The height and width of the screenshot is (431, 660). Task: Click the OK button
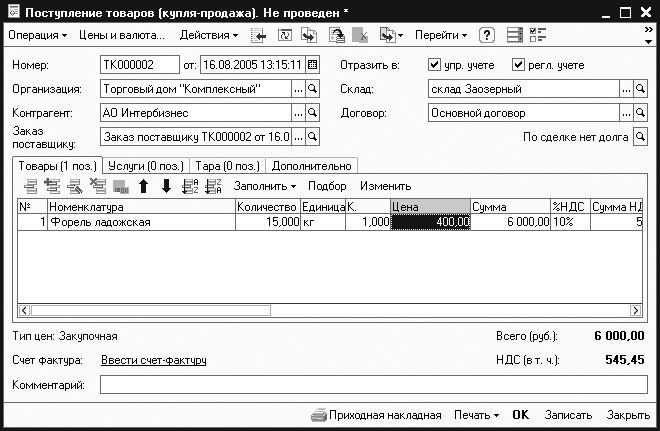[x=520, y=415]
